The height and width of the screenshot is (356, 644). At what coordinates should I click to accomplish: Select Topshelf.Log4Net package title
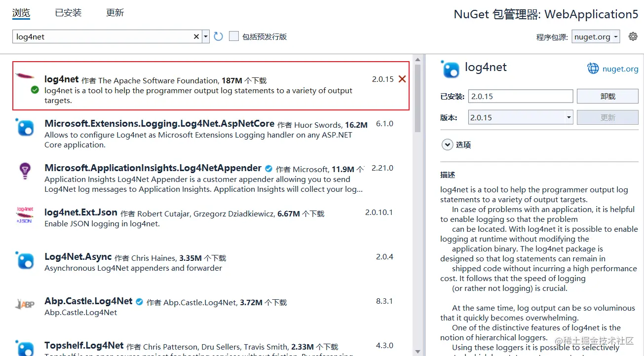pos(84,345)
